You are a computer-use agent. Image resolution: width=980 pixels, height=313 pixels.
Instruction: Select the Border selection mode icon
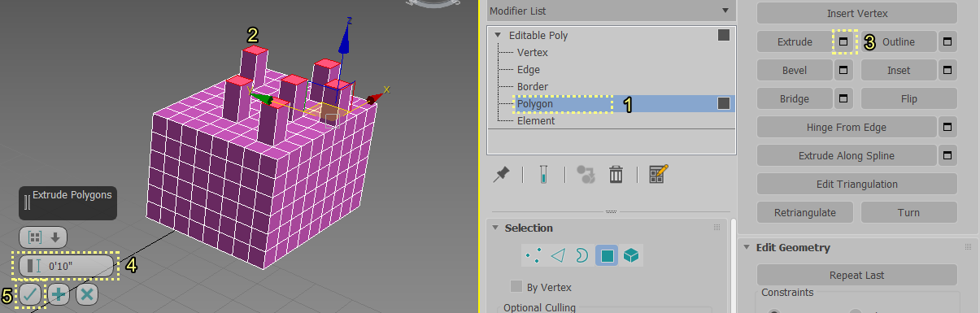pyautogui.click(x=581, y=256)
